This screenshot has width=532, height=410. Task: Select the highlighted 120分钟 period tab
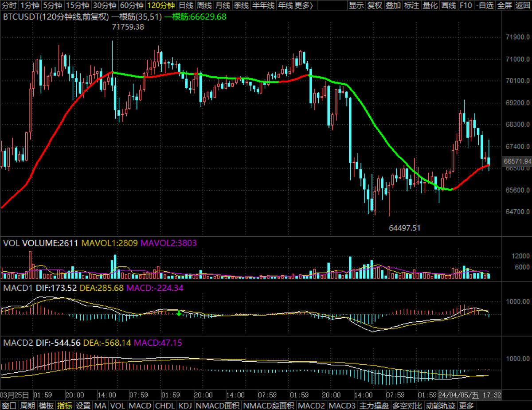161,5
